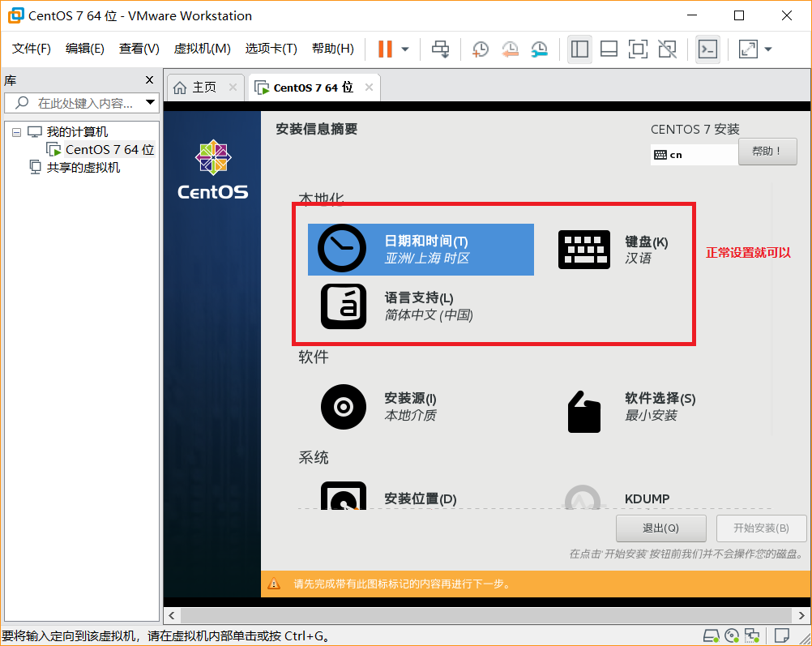Click the 本地介质 install source text

(409, 416)
